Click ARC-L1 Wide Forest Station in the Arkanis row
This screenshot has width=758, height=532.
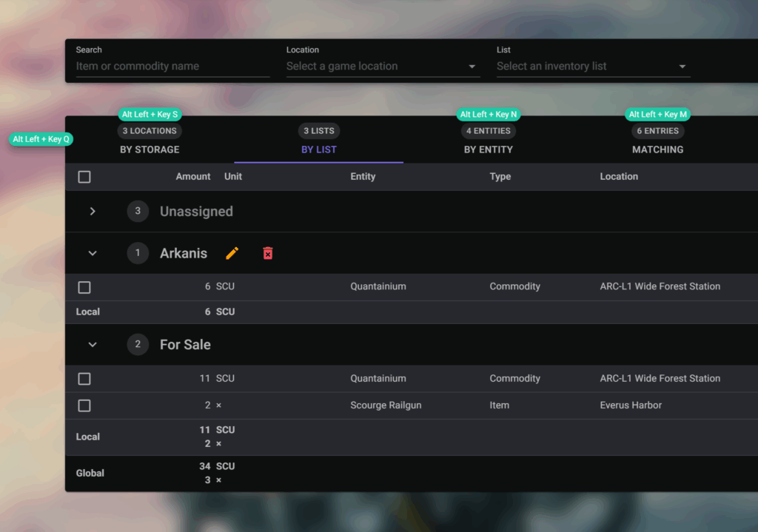coord(660,286)
